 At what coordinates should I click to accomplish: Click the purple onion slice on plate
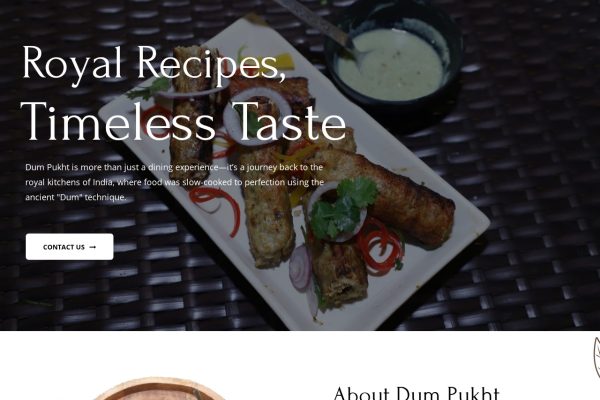pyautogui.click(x=300, y=268)
